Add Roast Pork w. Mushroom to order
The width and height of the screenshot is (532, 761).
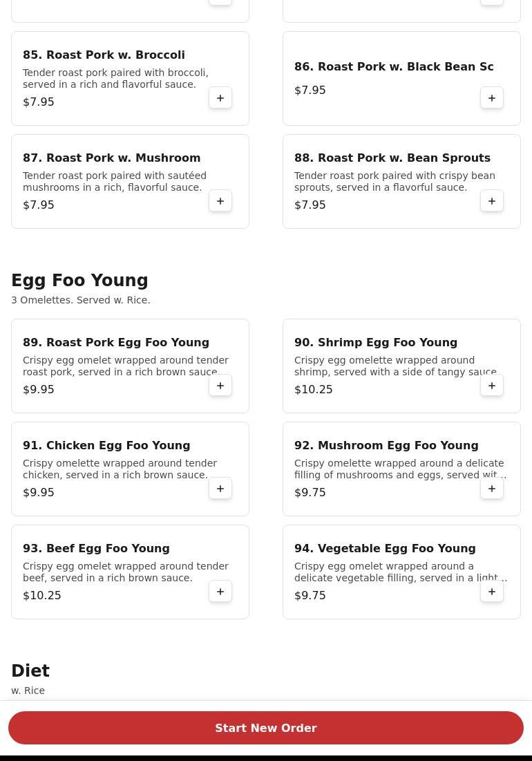coord(220,201)
